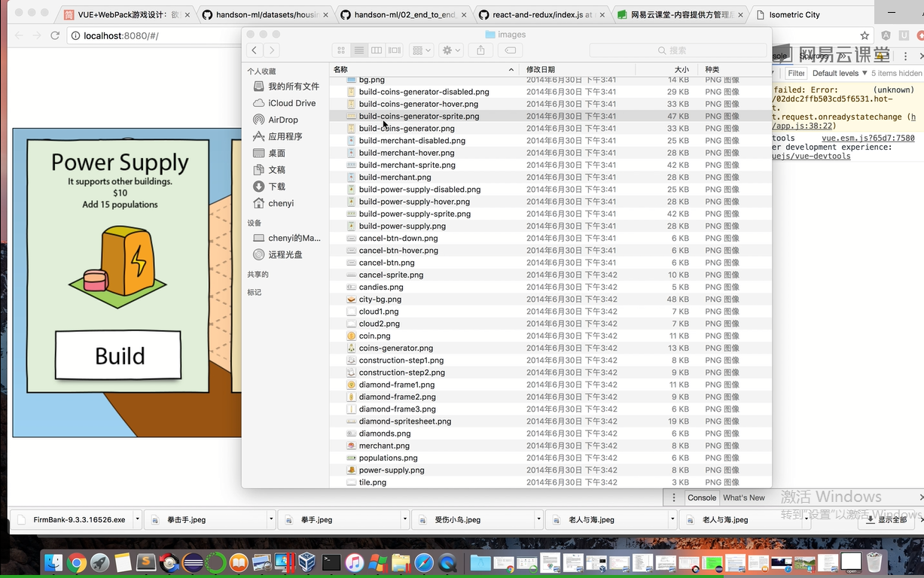The image size is (924, 578).
Task: Select cancel-sprite.png file
Action: [x=550, y=275]
